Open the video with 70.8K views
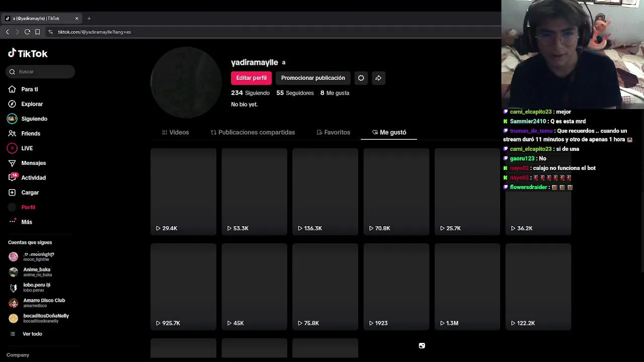The width and height of the screenshot is (644, 362). [x=396, y=192]
